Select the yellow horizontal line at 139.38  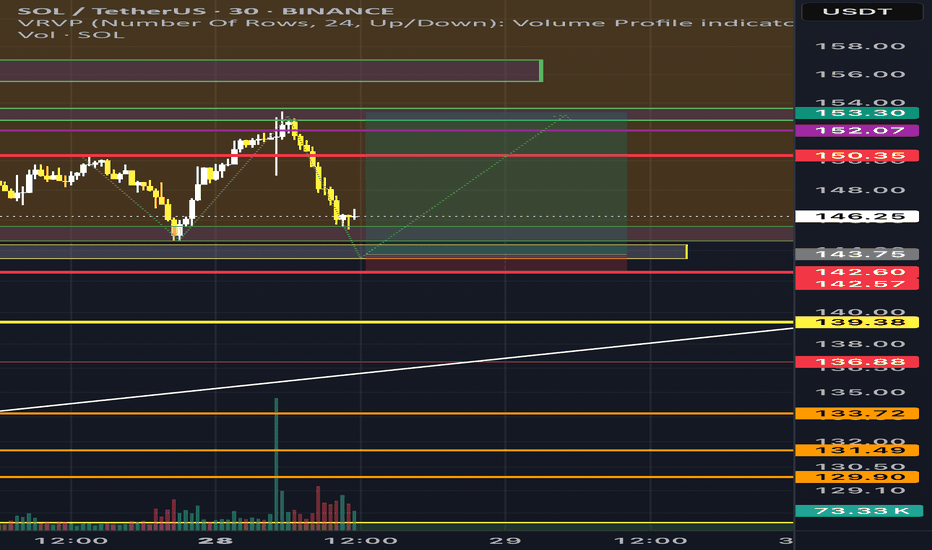click(x=396, y=322)
